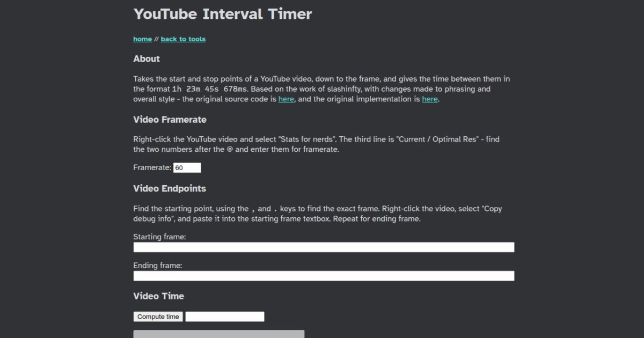Click into the Starting frame textbox
644x338 pixels.
tap(324, 247)
